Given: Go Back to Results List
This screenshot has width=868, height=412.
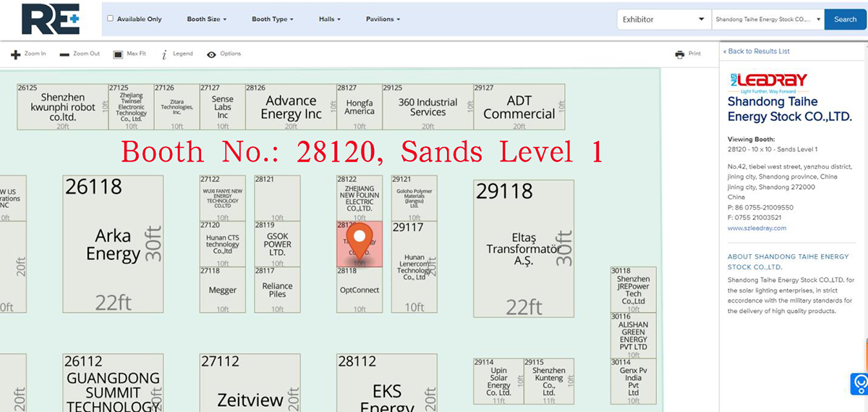Looking at the screenshot, I should 757,51.
